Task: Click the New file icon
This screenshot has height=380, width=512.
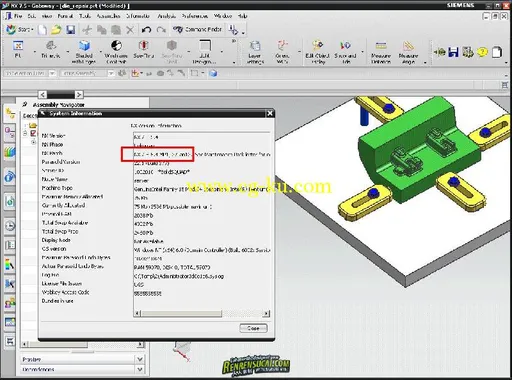Action: (42, 30)
